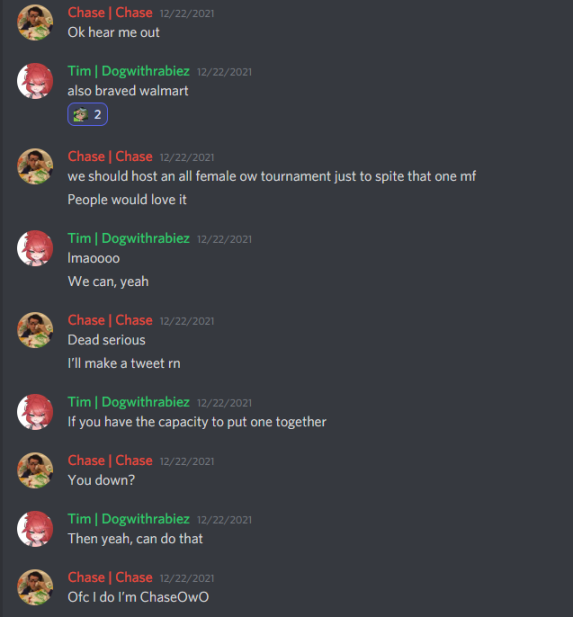The height and width of the screenshot is (617, 573).
Task: Open username 'Chase | Chase' above 'Ok hear me out'
Action: [110, 13]
